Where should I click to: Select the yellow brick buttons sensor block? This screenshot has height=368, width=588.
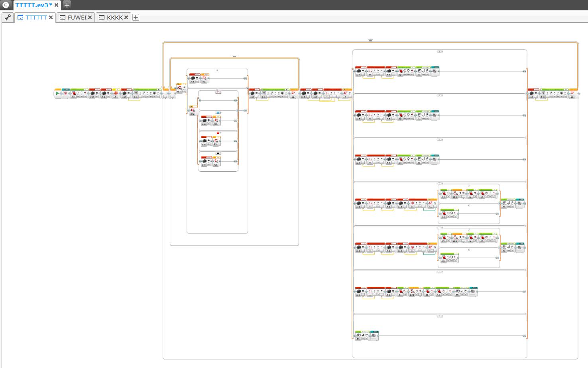coord(116,94)
